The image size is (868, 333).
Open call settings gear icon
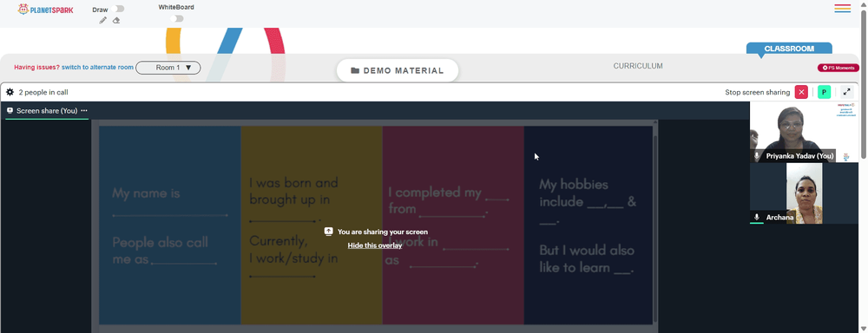point(10,93)
